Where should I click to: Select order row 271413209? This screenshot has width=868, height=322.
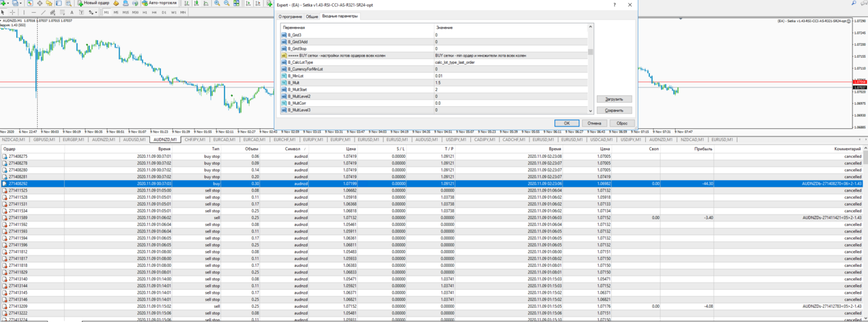431,306
